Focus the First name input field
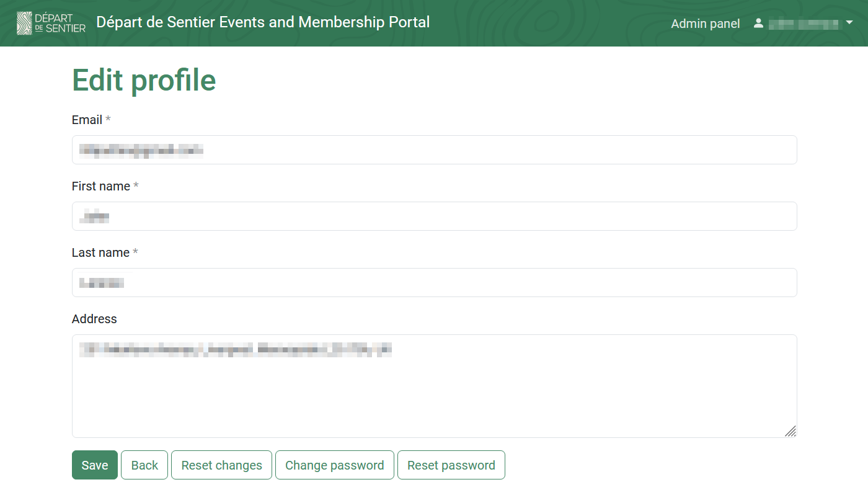The height and width of the screenshot is (495, 868). coord(434,216)
